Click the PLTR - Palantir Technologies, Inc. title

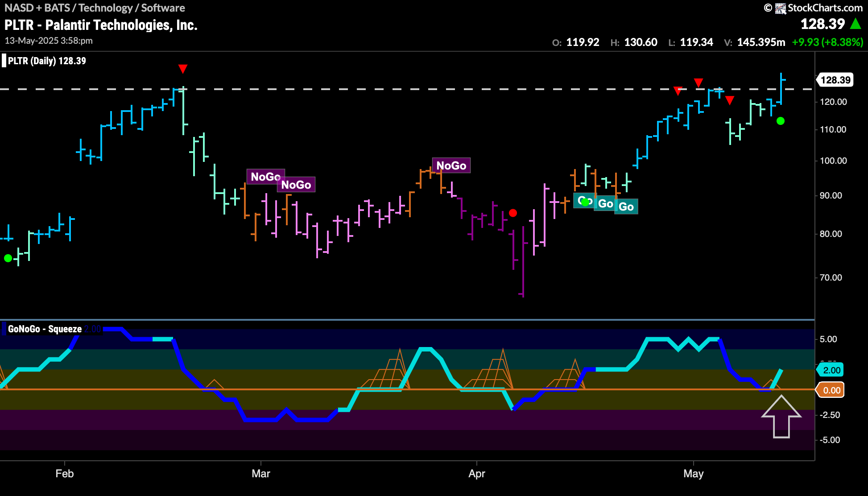click(101, 25)
